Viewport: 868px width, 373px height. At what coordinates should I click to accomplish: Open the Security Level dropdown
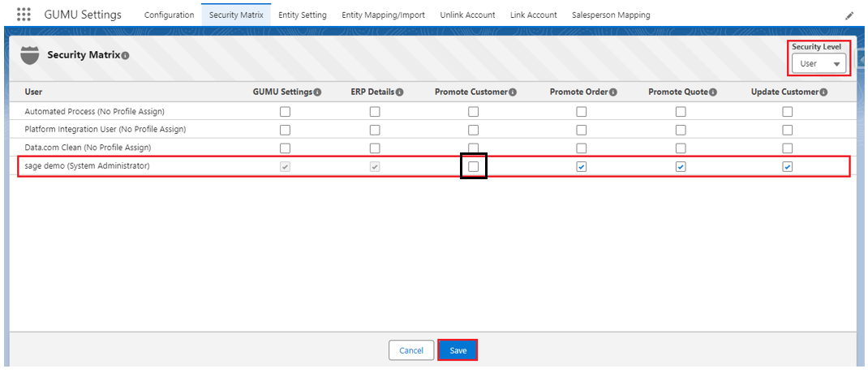pyautogui.click(x=819, y=63)
